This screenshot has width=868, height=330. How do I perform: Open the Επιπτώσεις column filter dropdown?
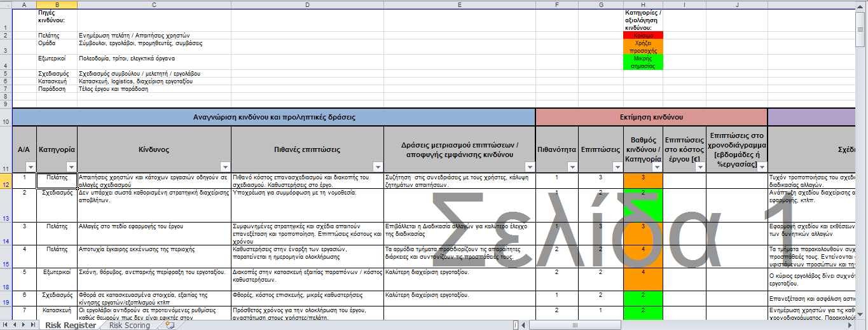pos(617,167)
